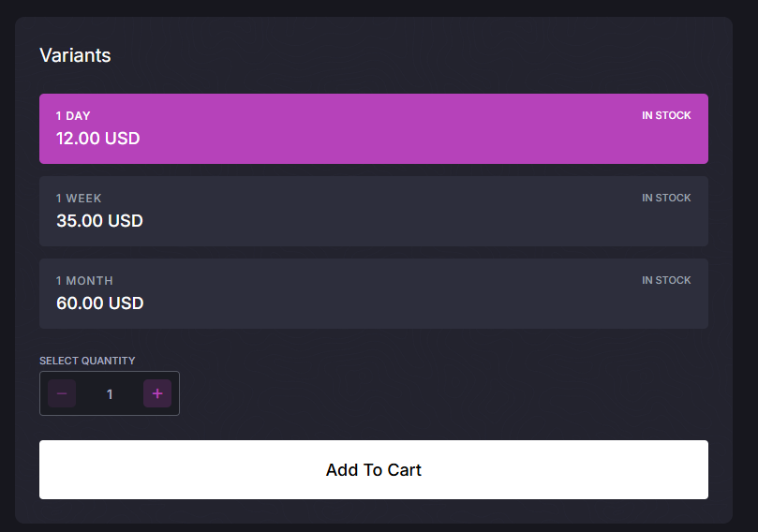Viewport: 758px width, 532px height.
Task: Click the 60.00 USD price
Action: pyautogui.click(x=99, y=303)
